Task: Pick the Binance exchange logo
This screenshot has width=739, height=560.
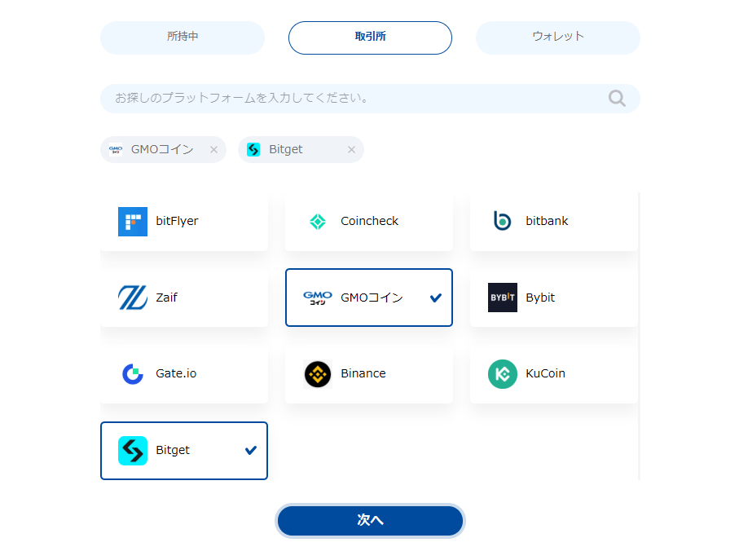Action: 318,374
